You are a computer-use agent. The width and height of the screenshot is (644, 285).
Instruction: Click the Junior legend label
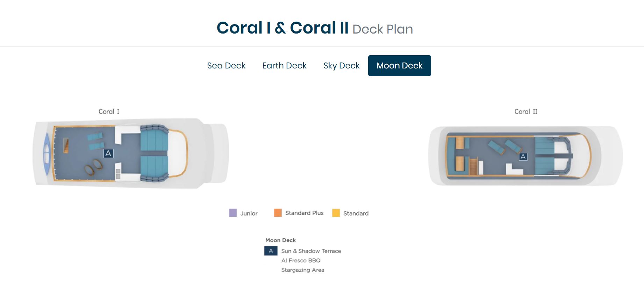click(249, 213)
